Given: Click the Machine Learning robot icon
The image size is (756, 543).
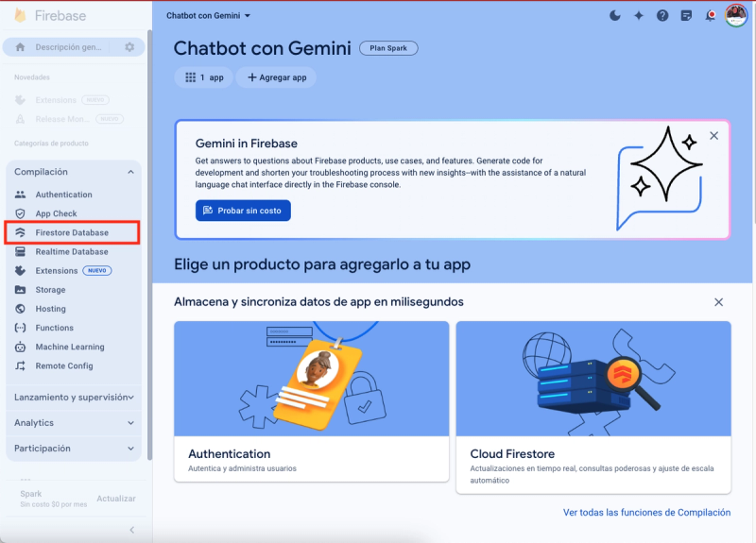Looking at the screenshot, I should tap(20, 347).
